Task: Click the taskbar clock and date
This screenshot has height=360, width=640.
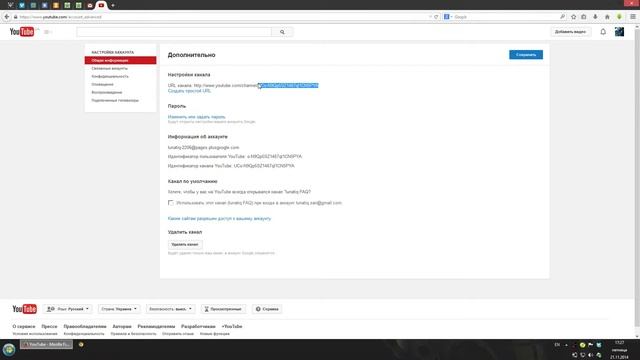Action: (x=619, y=350)
